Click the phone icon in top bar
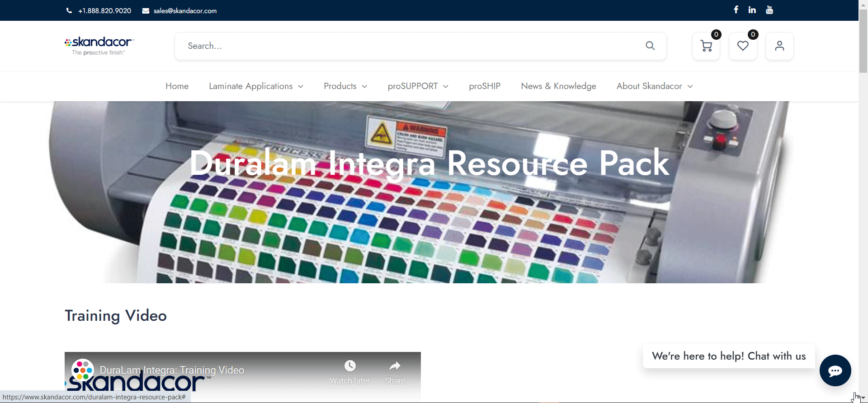Viewport: 868px width, 403px height. coord(69,10)
